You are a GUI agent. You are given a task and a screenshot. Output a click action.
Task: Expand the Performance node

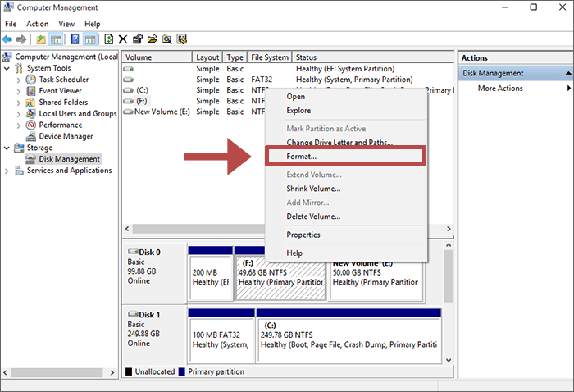coord(19,125)
